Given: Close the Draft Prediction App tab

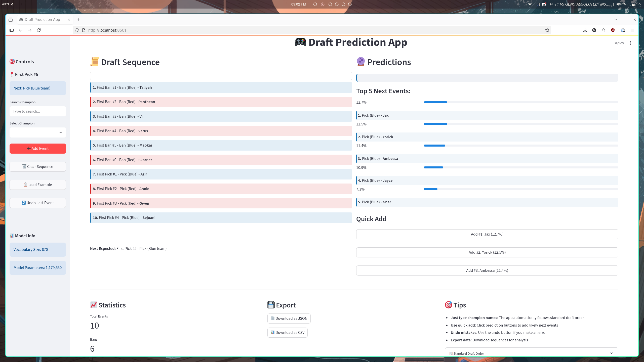Looking at the screenshot, I should [69, 20].
